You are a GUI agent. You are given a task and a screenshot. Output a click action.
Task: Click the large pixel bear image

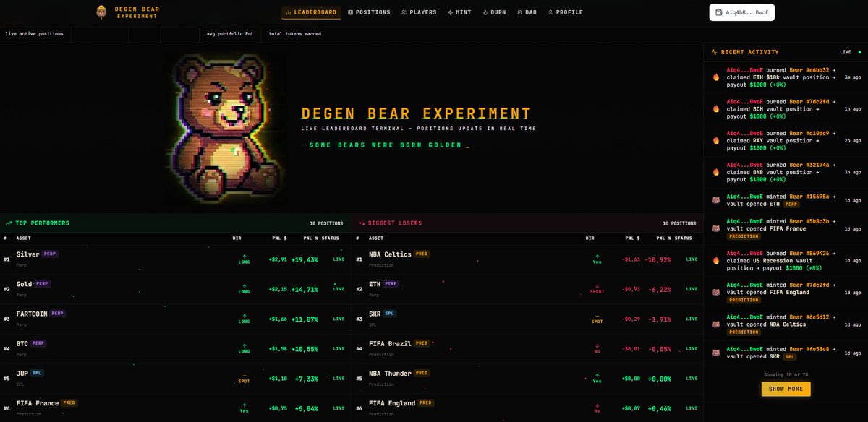pyautogui.click(x=226, y=129)
